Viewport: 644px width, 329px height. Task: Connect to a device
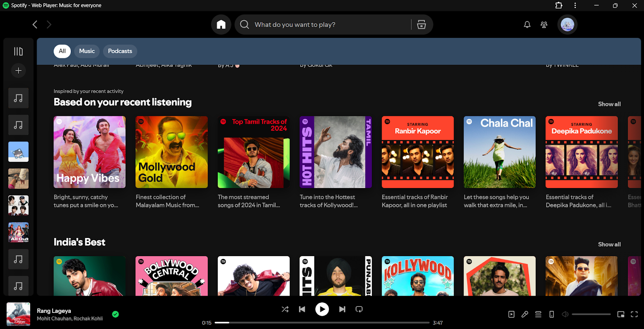click(x=552, y=315)
